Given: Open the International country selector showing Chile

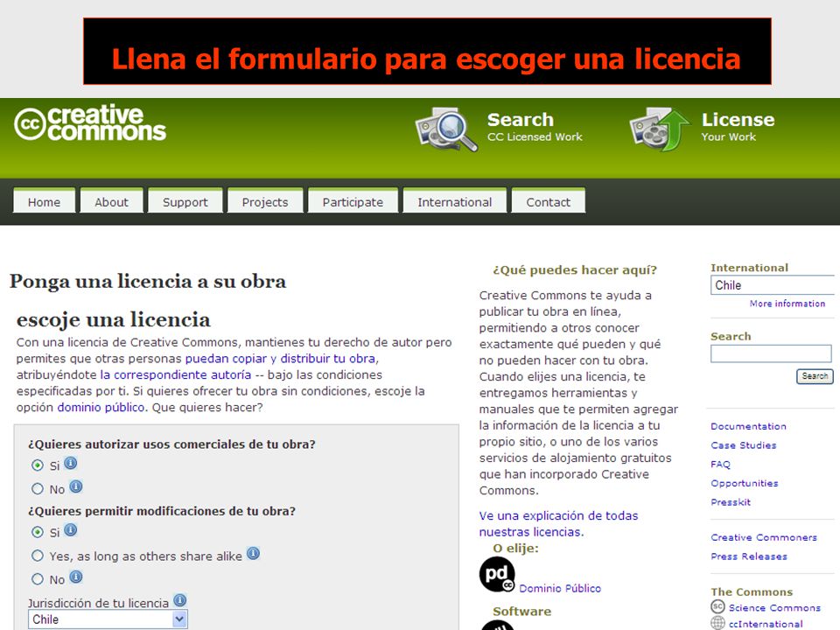Looking at the screenshot, I should [773, 285].
